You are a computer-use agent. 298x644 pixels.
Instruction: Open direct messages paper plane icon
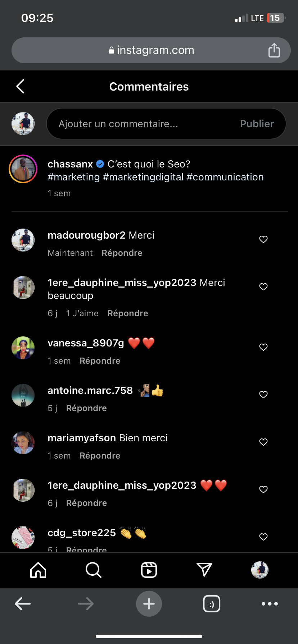204,570
